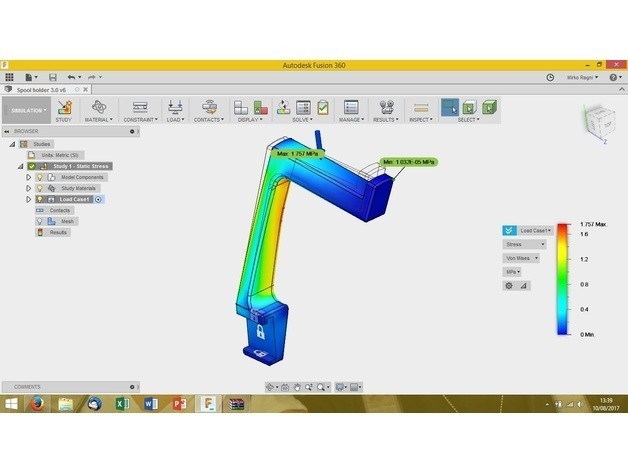
Task: Collapse the Browser panel arrows
Action: [x=7, y=131]
